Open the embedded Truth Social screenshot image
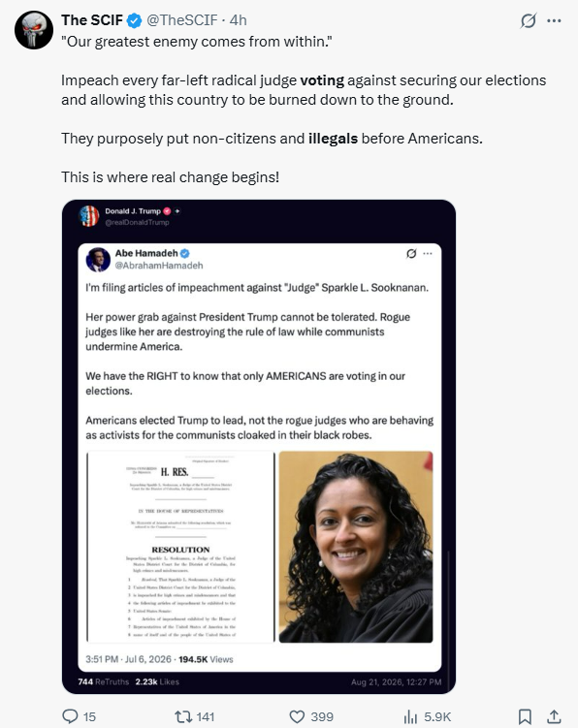578x728 pixels. tap(259, 447)
